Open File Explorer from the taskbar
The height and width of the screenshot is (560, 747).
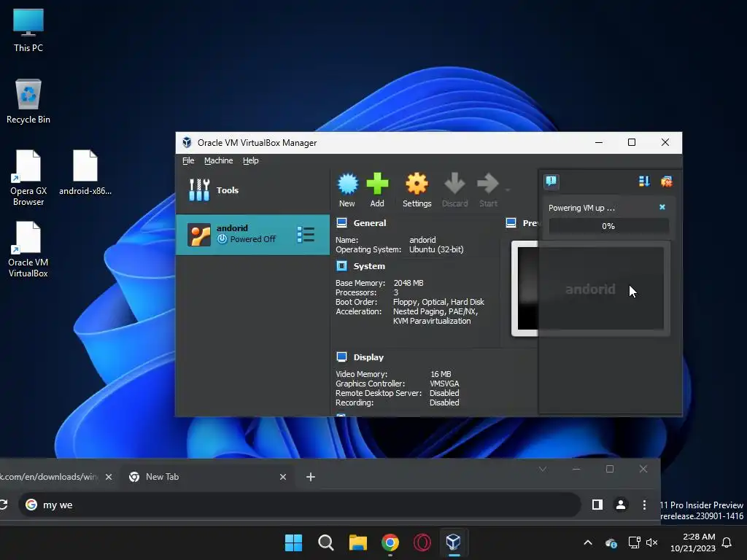pos(357,542)
